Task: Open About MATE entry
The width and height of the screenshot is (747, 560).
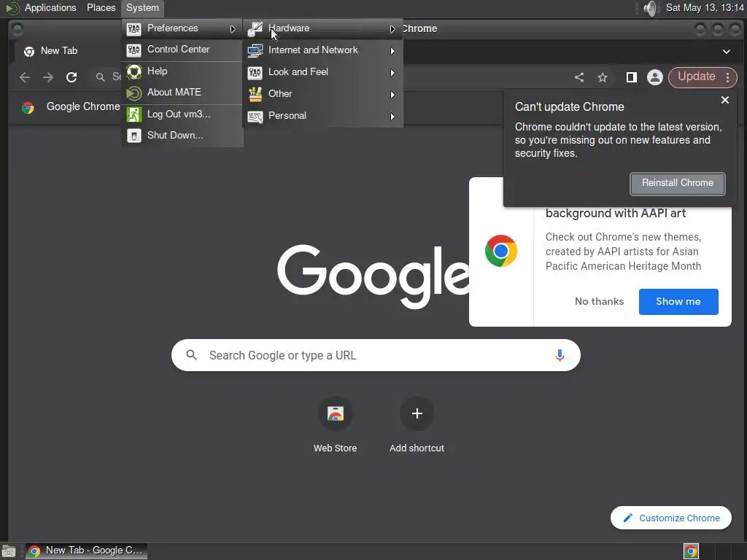Action: coord(182,93)
